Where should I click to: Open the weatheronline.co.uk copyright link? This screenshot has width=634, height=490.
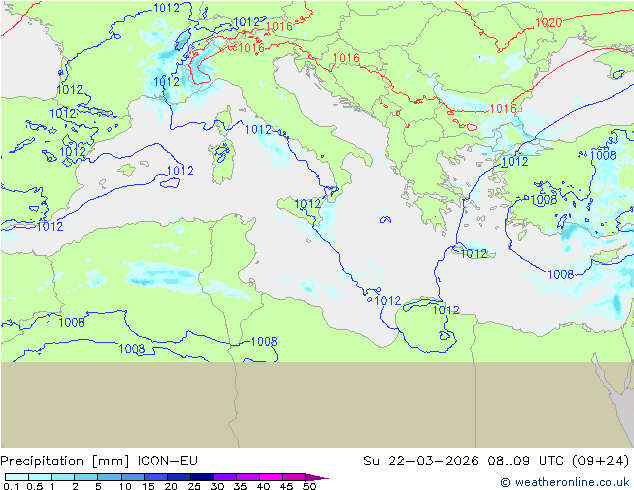tap(565, 482)
